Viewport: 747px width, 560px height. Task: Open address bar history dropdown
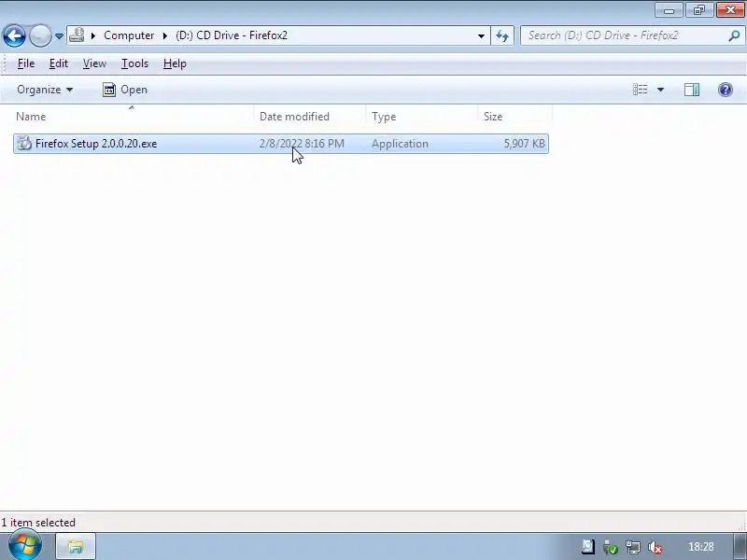(x=481, y=35)
